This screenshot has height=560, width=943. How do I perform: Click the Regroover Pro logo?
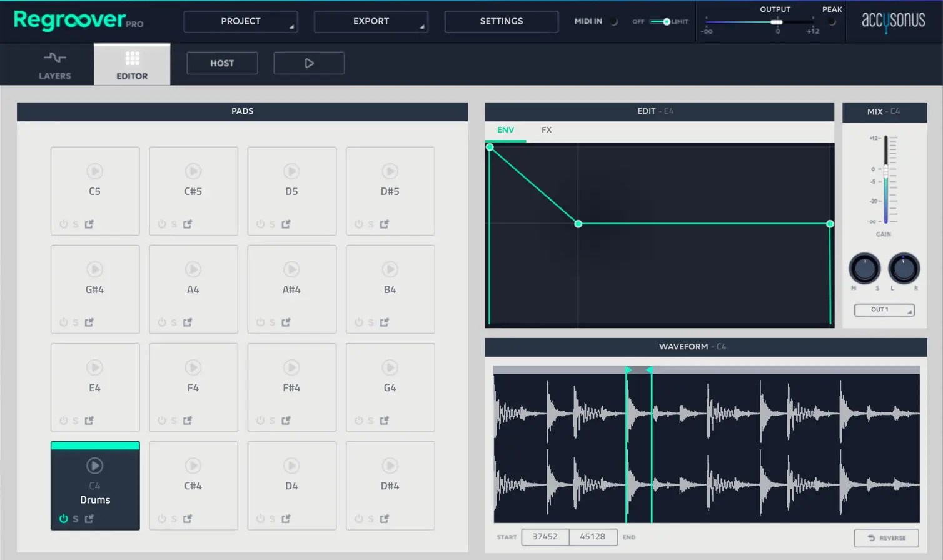tap(69, 21)
